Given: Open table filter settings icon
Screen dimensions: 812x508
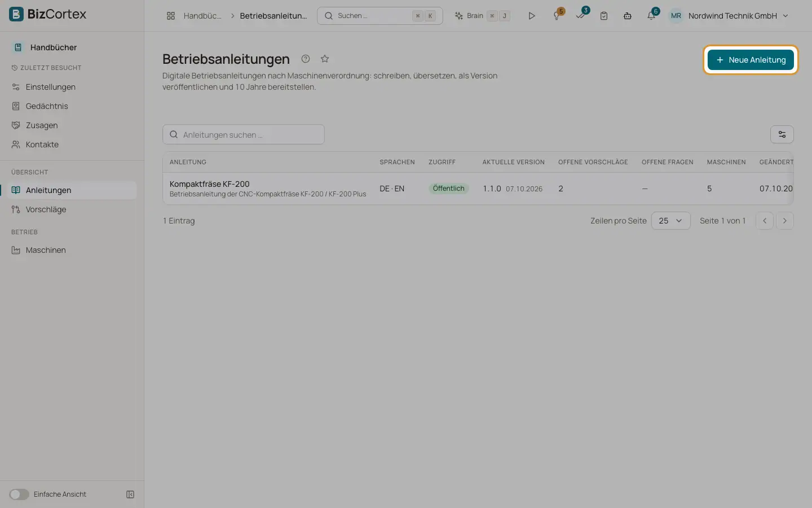Looking at the screenshot, I should coord(782,134).
